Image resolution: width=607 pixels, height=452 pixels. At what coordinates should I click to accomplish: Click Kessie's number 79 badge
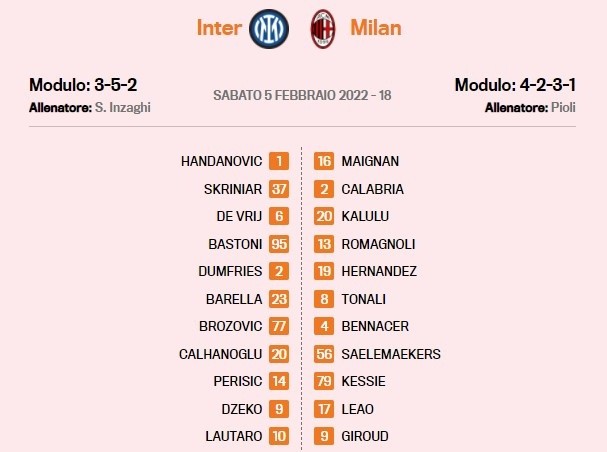324,381
